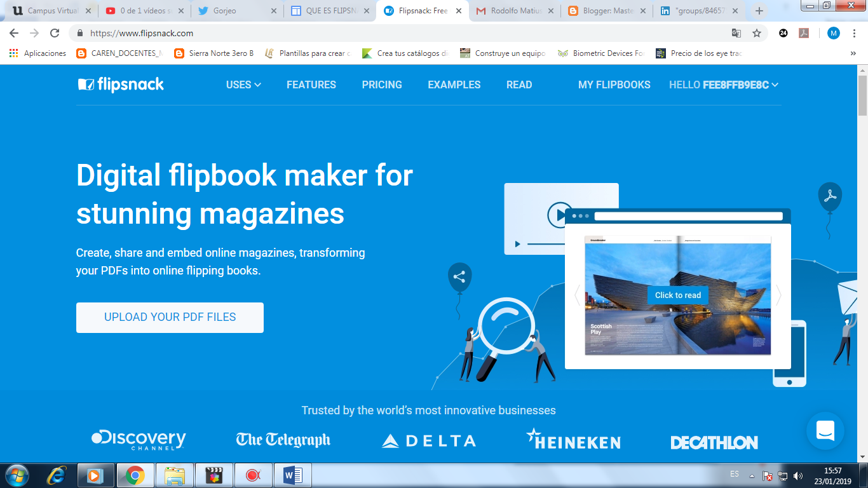Image resolution: width=868 pixels, height=488 pixels.
Task: Click UPLOAD YOUR PDF FILES button
Action: [170, 317]
